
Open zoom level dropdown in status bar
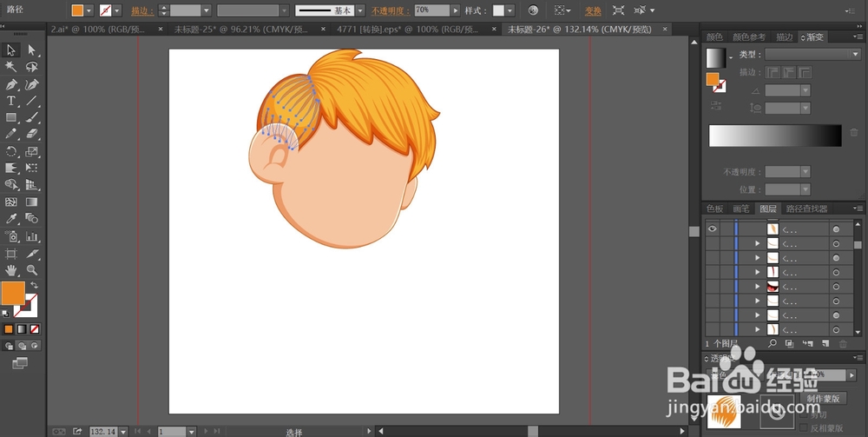[123, 431]
